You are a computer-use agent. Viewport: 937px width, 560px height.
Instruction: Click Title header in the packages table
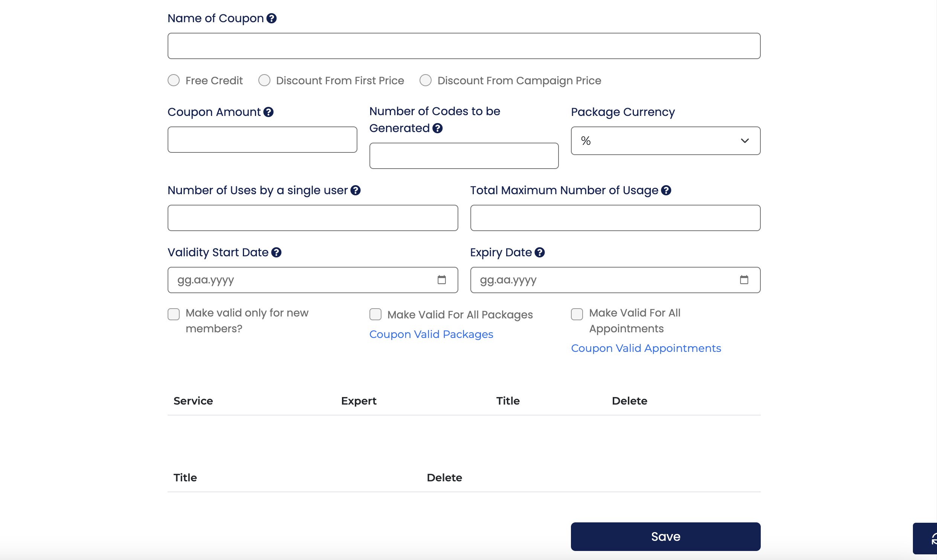point(185,477)
